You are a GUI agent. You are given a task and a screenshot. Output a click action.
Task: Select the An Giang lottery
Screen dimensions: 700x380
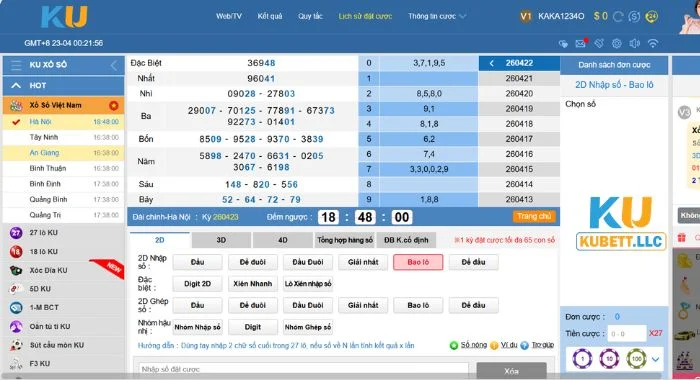click(x=63, y=153)
